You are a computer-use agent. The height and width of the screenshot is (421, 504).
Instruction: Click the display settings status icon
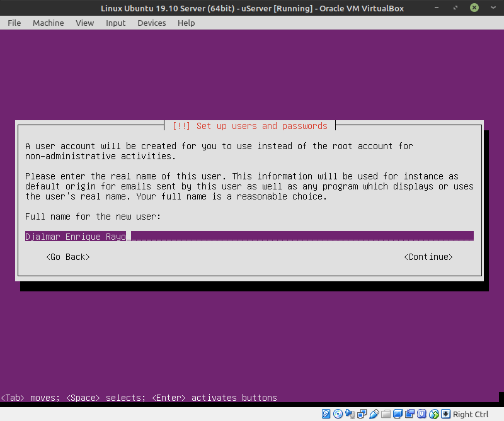[x=398, y=414]
